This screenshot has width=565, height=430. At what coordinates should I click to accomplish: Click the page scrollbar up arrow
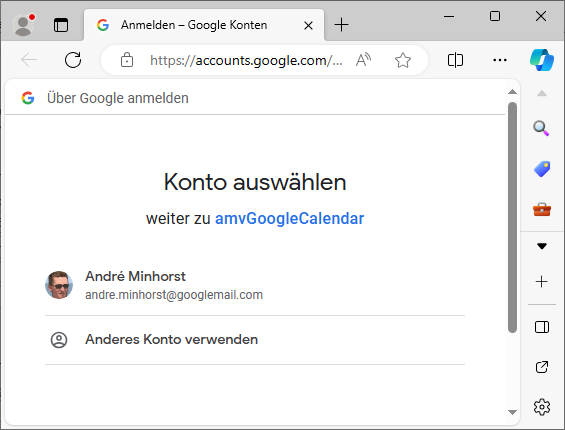[x=512, y=92]
